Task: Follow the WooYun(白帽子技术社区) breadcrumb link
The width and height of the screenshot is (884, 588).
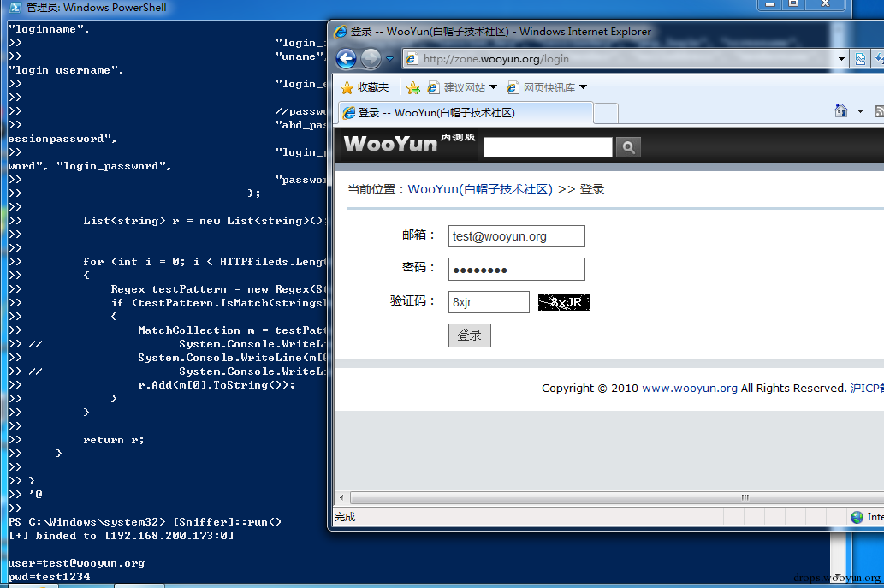Action: click(480, 189)
